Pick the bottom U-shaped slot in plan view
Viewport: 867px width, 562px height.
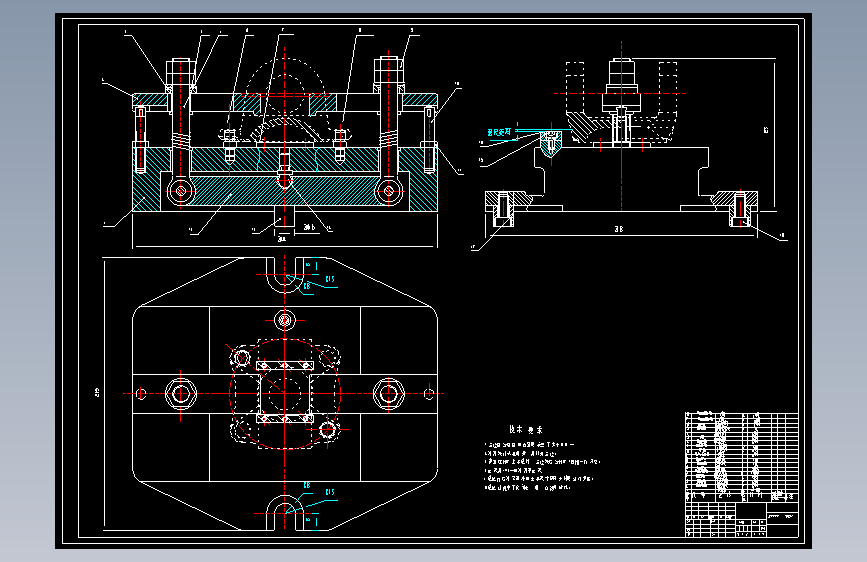coord(285,513)
